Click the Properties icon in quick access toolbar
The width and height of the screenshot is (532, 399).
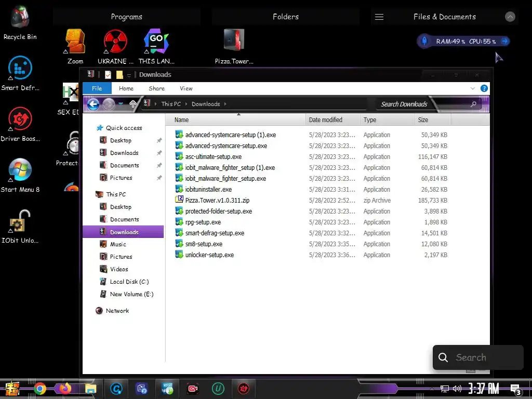(x=108, y=75)
